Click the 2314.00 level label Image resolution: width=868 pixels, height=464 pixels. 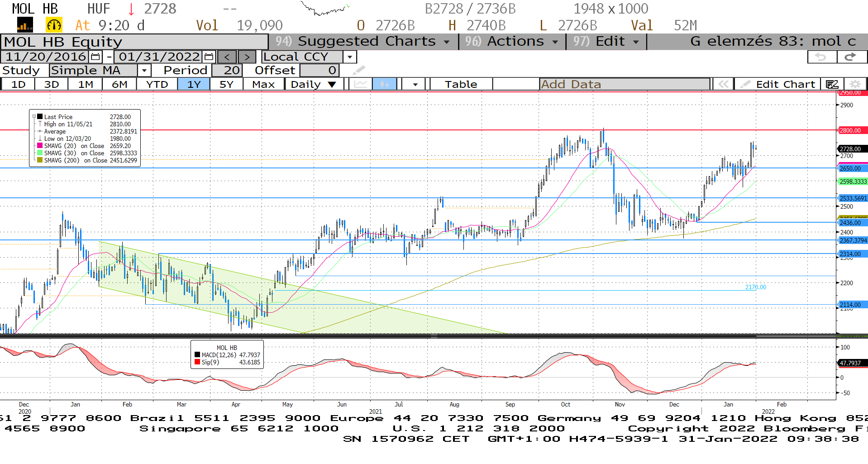(853, 254)
